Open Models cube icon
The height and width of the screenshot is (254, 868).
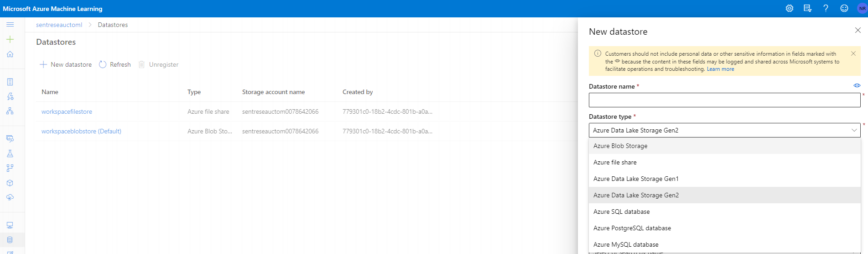pos(10,183)
